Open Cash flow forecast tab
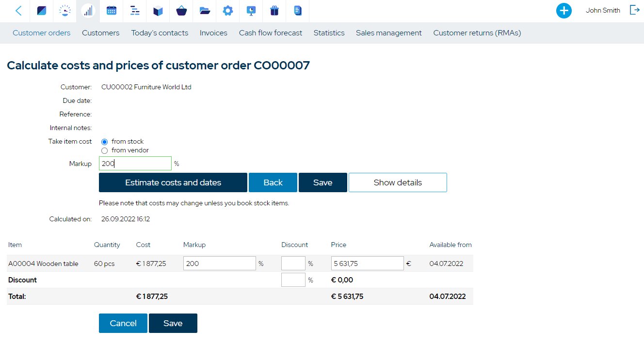This screenshot has width=644, height=347. pyautogui.click(x=270, y=33)
